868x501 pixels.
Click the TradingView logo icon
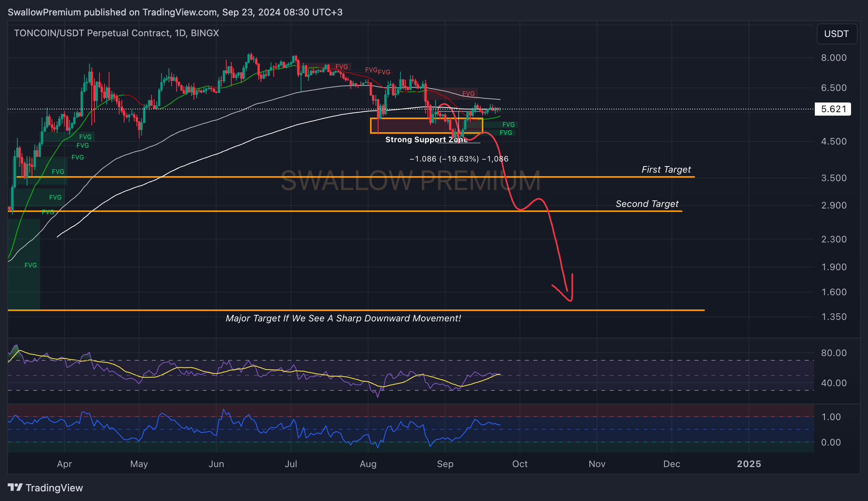(15, 488)
